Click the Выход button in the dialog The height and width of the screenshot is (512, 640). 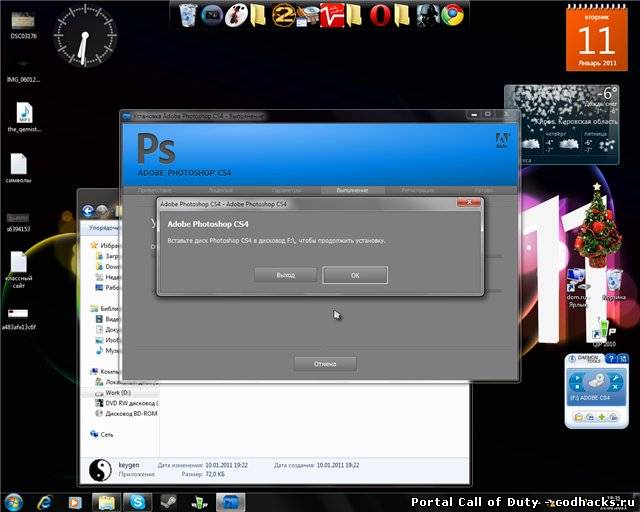[x=285, y=275]
